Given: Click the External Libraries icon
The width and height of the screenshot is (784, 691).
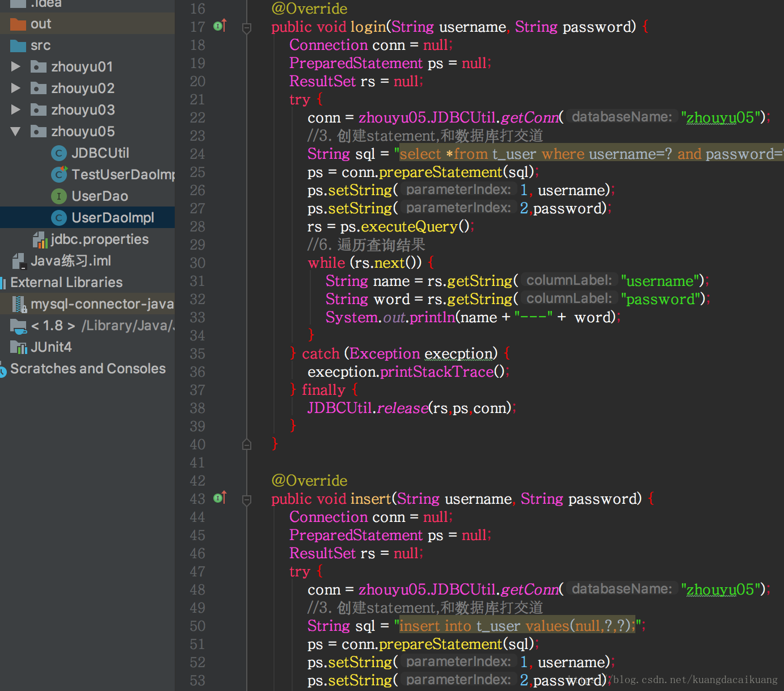Looking at the screenshot, I should [3, 283].
